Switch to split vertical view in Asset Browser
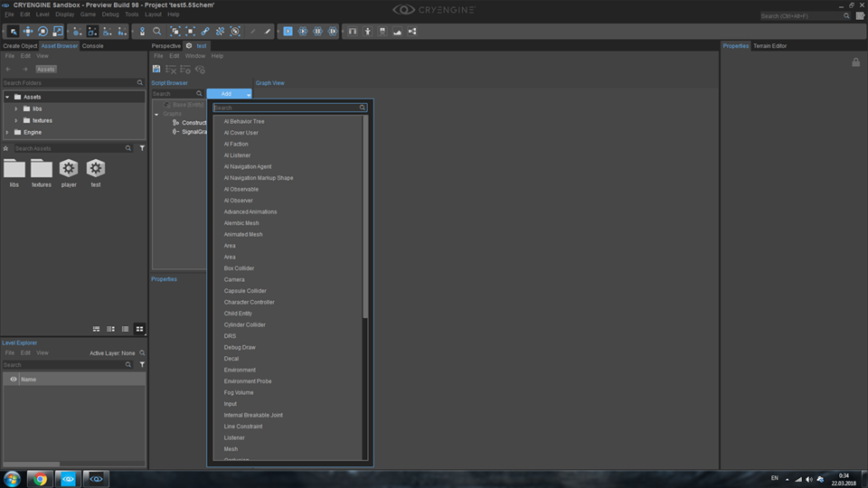This screenshot has width=868, height=488. pos(110,329)
